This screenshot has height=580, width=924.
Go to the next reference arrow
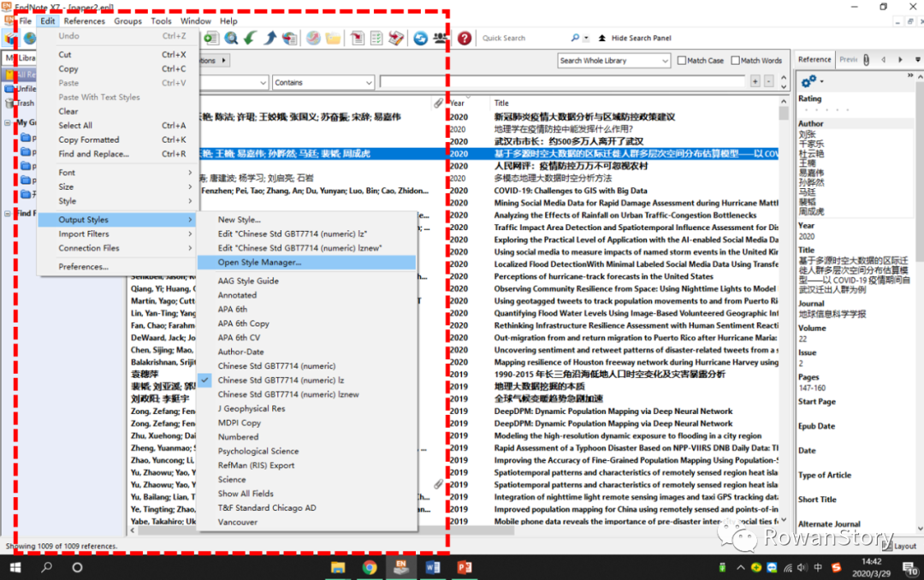[900, 60]
